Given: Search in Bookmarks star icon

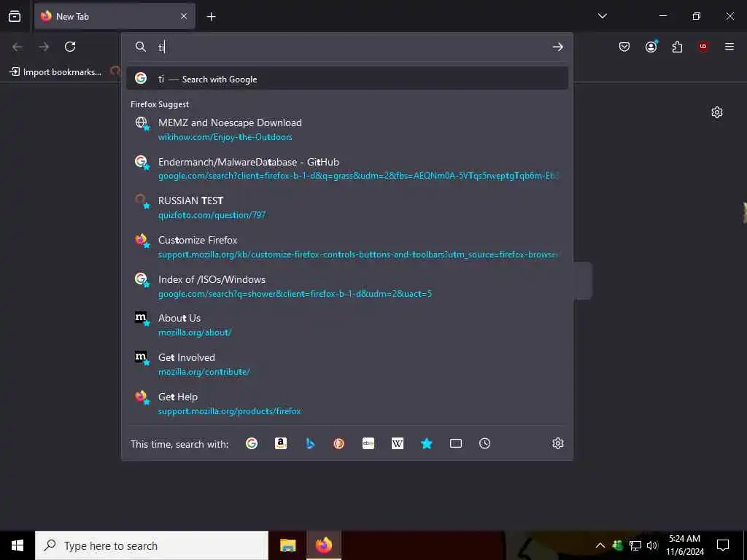Looking at the screenshot, I should point(426,443).
